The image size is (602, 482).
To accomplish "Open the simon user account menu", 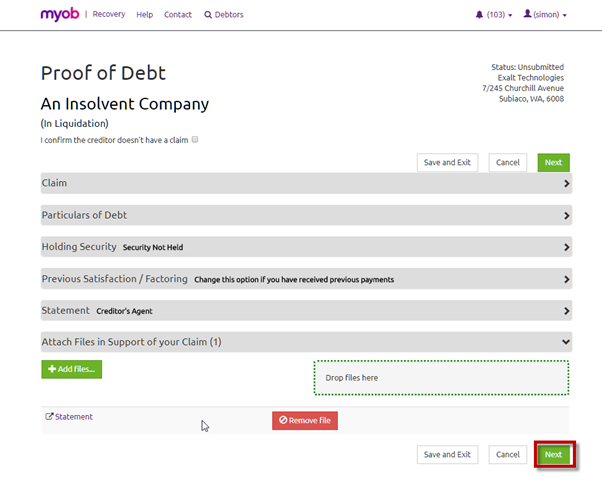I will click(x=545, y=15).
